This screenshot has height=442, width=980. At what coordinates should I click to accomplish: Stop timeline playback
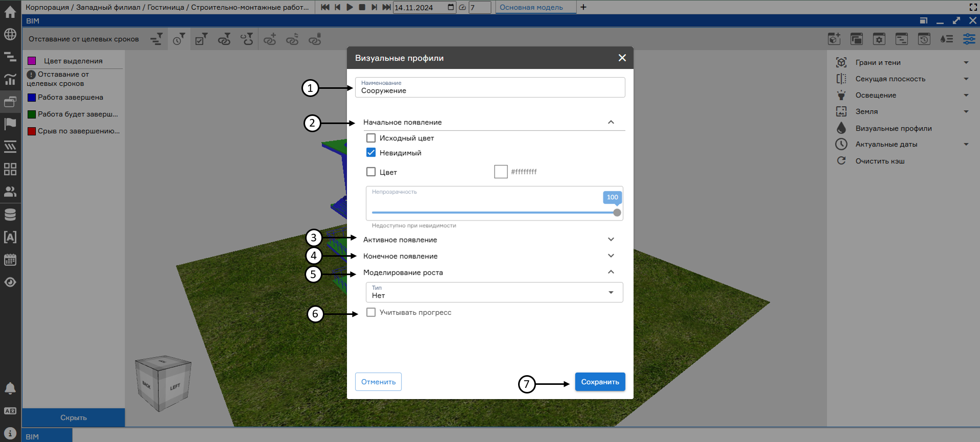point(362,7)
